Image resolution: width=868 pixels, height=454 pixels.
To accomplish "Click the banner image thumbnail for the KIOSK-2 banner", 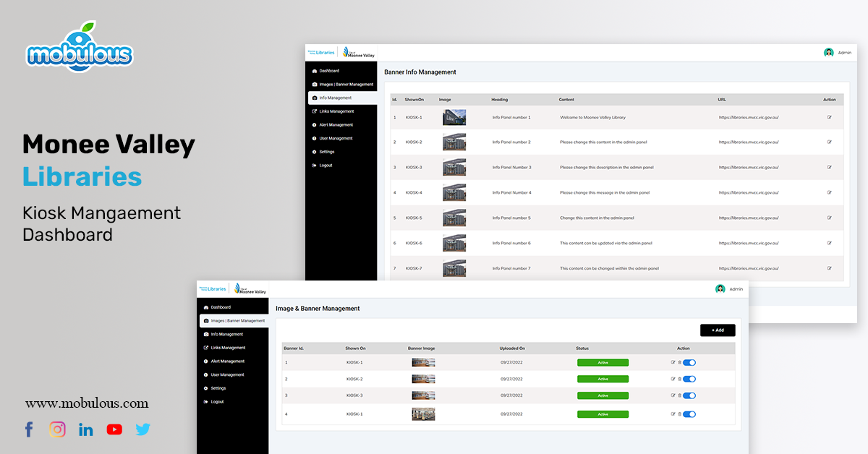I will click(x=423, y=379).
